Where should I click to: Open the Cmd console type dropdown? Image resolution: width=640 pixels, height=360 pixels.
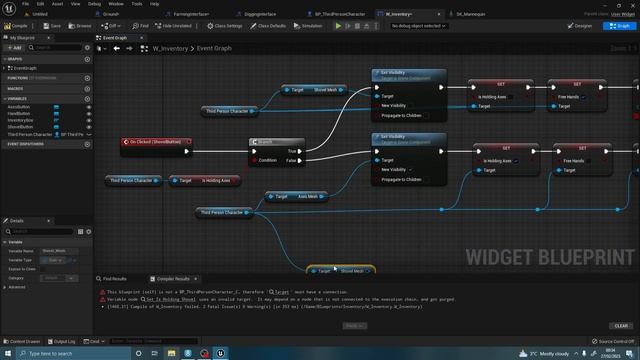pyautogui.click(x=94, y=341)
